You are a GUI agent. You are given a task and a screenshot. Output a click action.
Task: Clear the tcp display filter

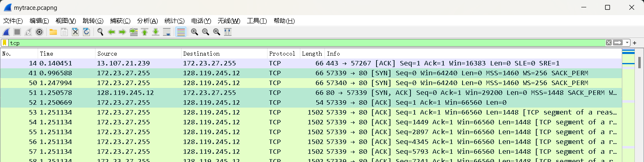coord(609,43)
